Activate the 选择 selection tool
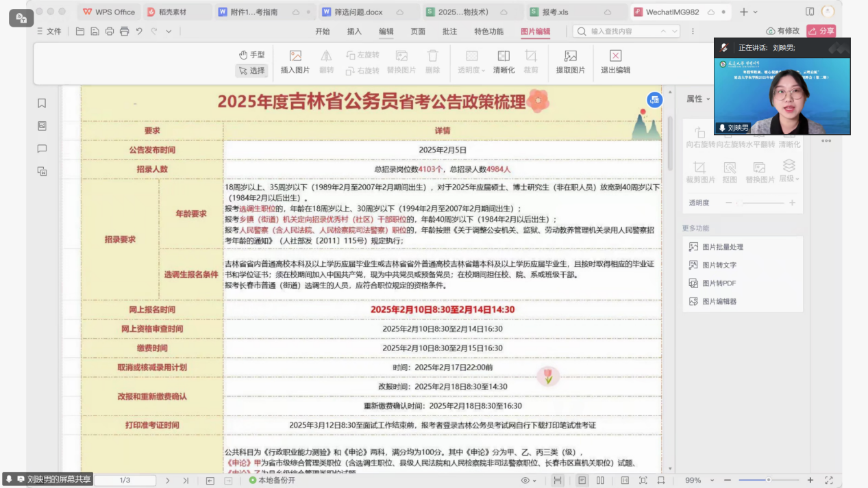Screen dimensions: 868x488 coord(251,70)
